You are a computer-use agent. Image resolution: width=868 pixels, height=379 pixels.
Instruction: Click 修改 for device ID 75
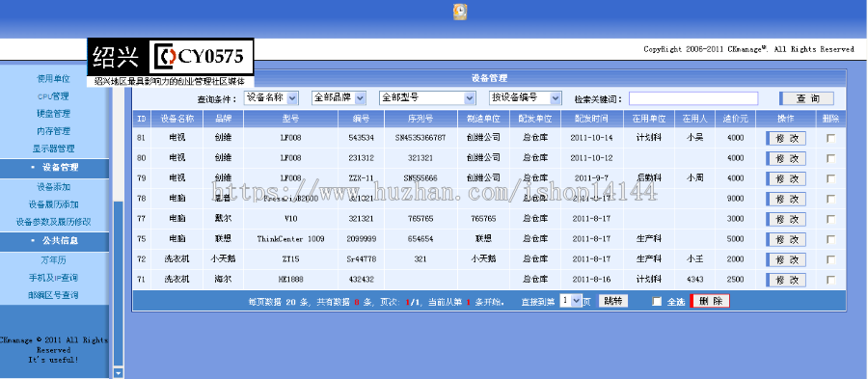(786, 239)
